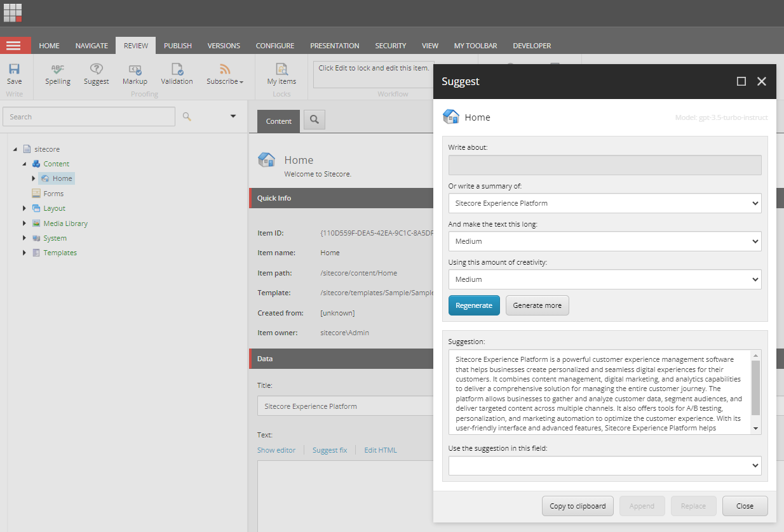Collapse the Data section header
This screenshot has width=784, height=532.
tap(341, 359)
